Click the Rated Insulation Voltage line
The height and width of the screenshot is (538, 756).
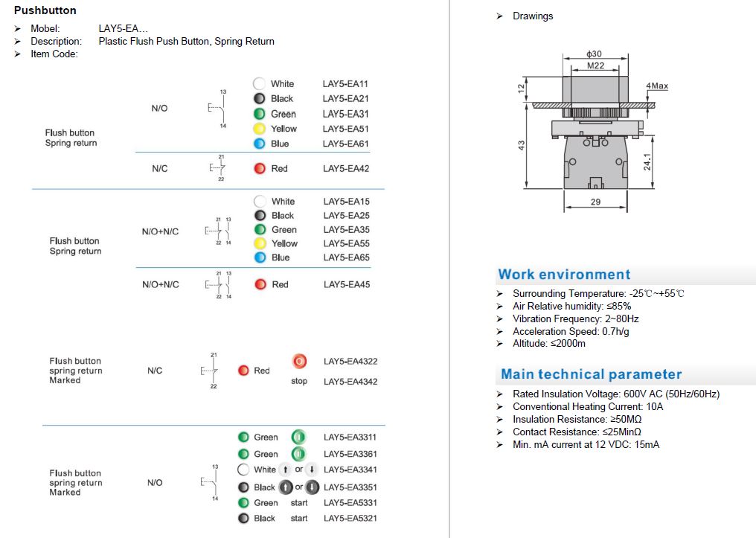615,394
